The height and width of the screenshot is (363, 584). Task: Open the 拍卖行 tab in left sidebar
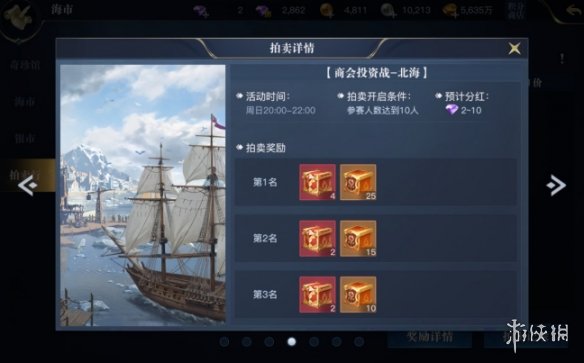[25, 175]
